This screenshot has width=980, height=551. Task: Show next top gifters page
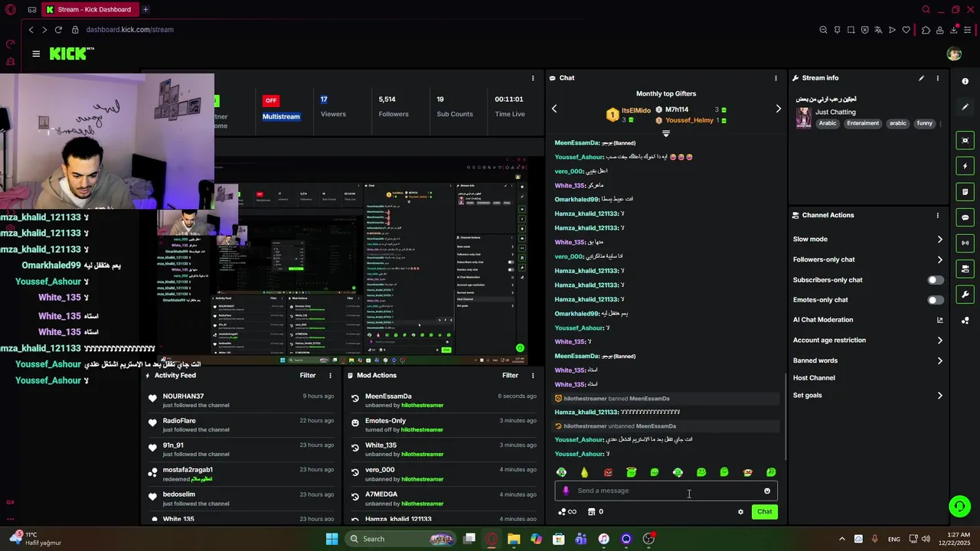[779, 109]
